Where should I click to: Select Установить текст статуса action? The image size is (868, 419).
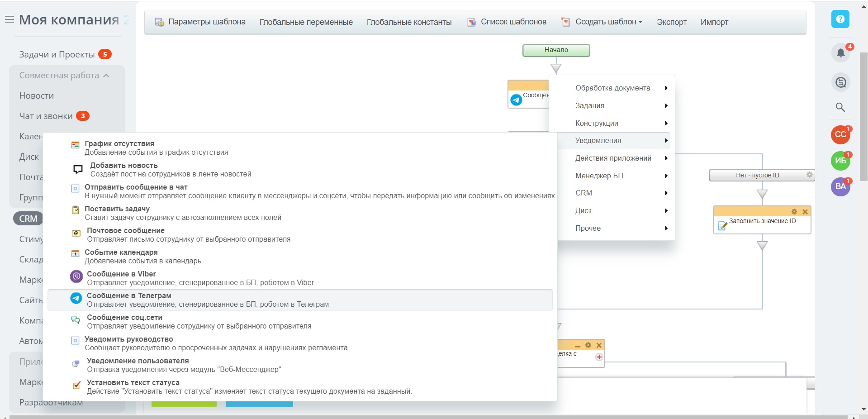[133, 382]
